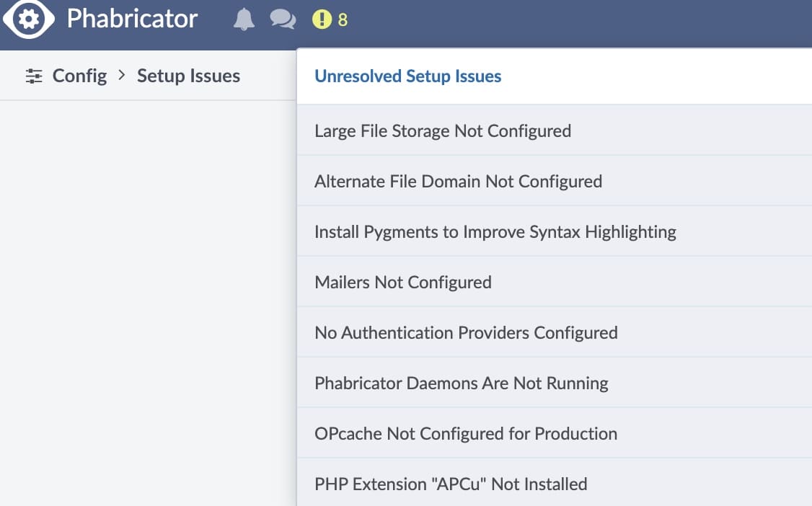This screenshot has width=812, height=506.
Task: Click the Config sliders icon in breadcrumb
Action: pyautogui.click(x=34, y=76)
